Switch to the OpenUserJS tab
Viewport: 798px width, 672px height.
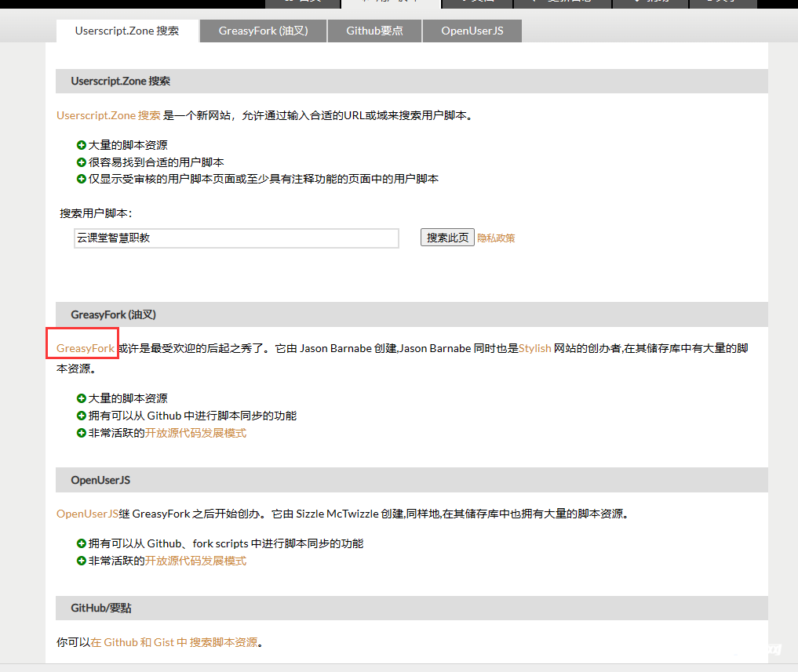click(x=472, y=31)
